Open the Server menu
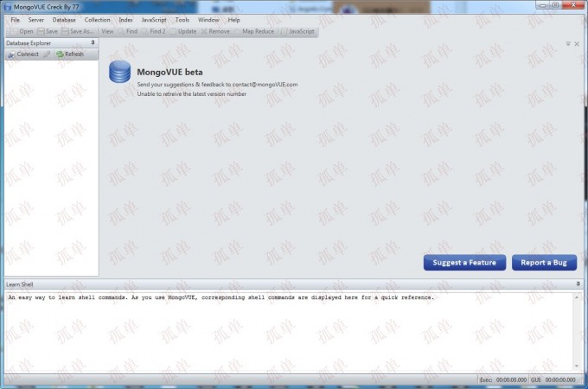Viewport: 588px width, 389px height. pyautogui.click(x=36, y=20)
